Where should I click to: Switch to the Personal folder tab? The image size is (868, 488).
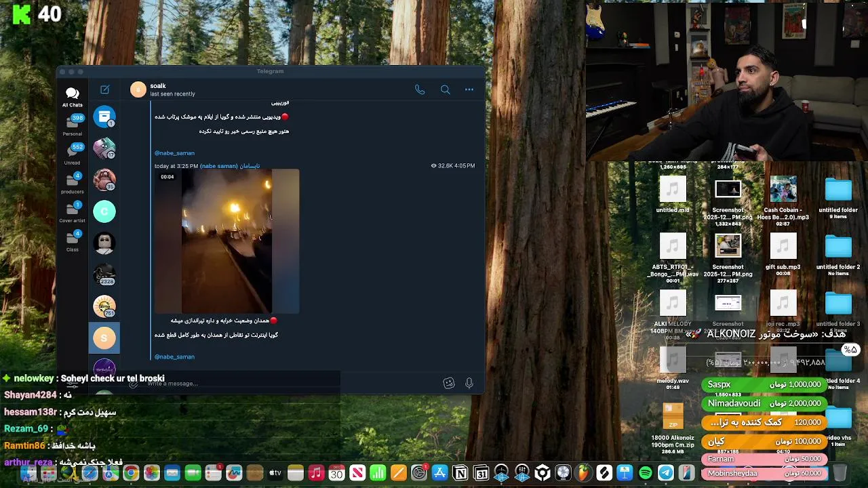click(73, 125)
